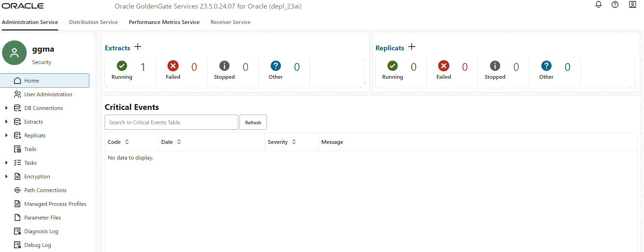Image resolution: width=644 pixels, height=252 pixels.
Task: Expand the Tasks tree node
Action: (x=6, y=163)
